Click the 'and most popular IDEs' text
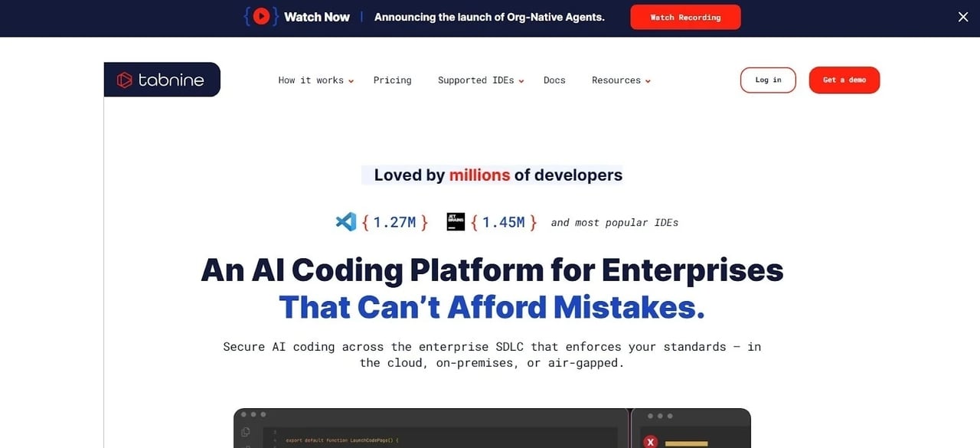The image size is (980, 448). point(615,223)
